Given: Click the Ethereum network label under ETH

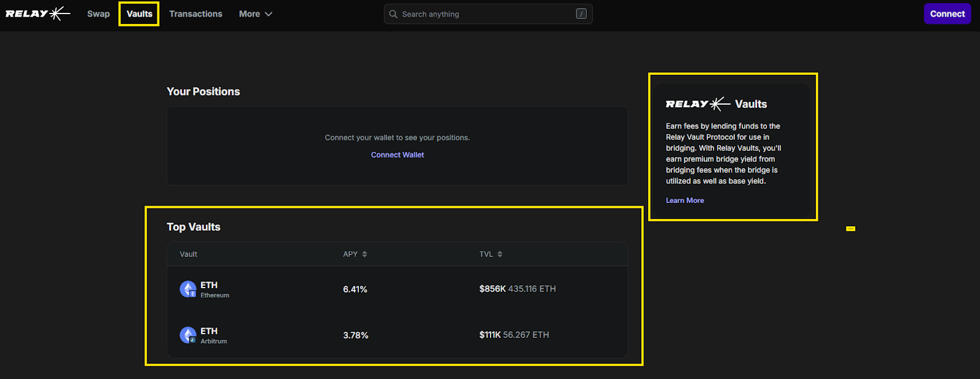Looking at the screenshot, I should click(x=215, y=296).
